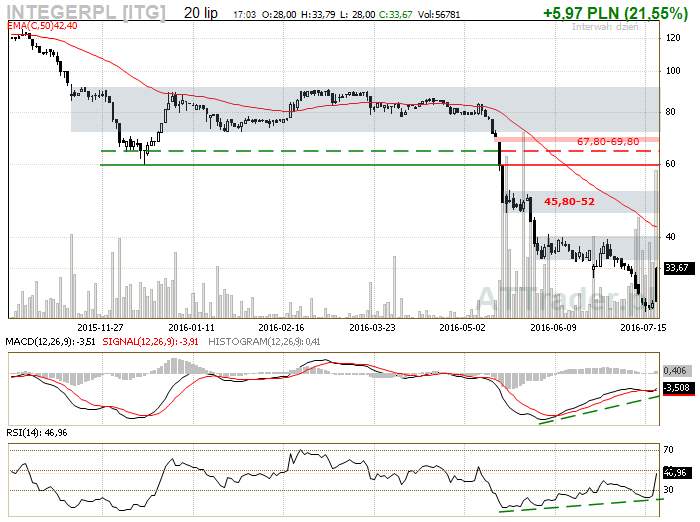Click the RSI 30 level label

668,490
